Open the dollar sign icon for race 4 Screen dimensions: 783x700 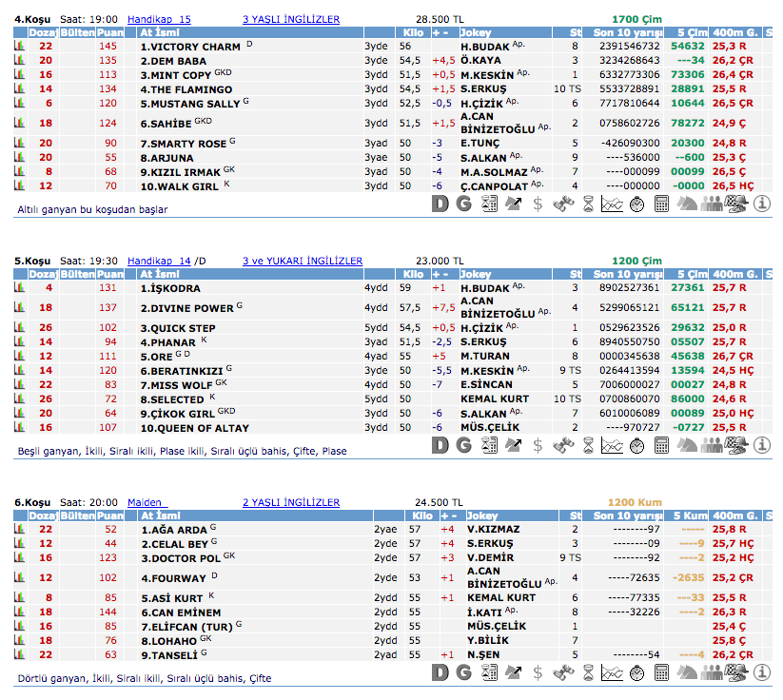(538, 203)
